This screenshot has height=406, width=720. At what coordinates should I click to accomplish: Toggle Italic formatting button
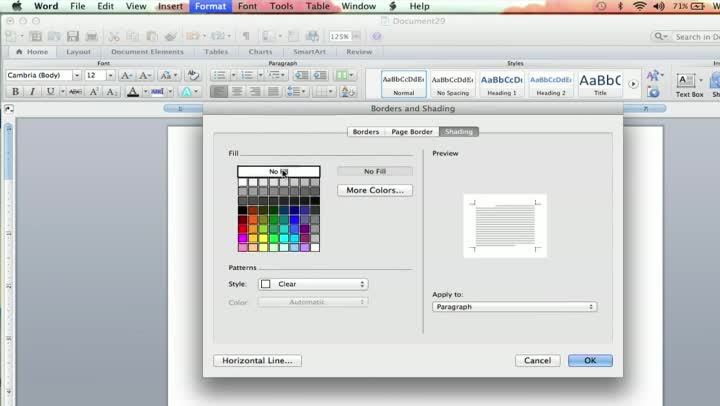[x=32, y=91]
